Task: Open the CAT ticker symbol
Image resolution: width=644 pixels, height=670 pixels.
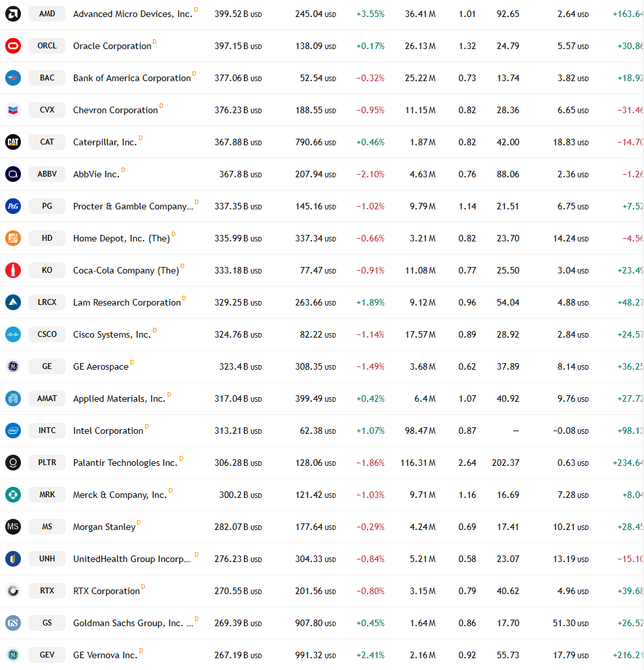Action: [x=47, y=142]
